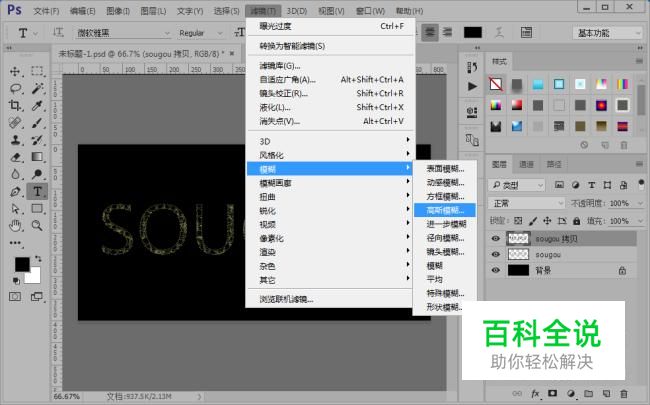The height and width of the screenshot is (405, 650).
Task: Toggle lock all padlock icon
Action: [576, 221]
